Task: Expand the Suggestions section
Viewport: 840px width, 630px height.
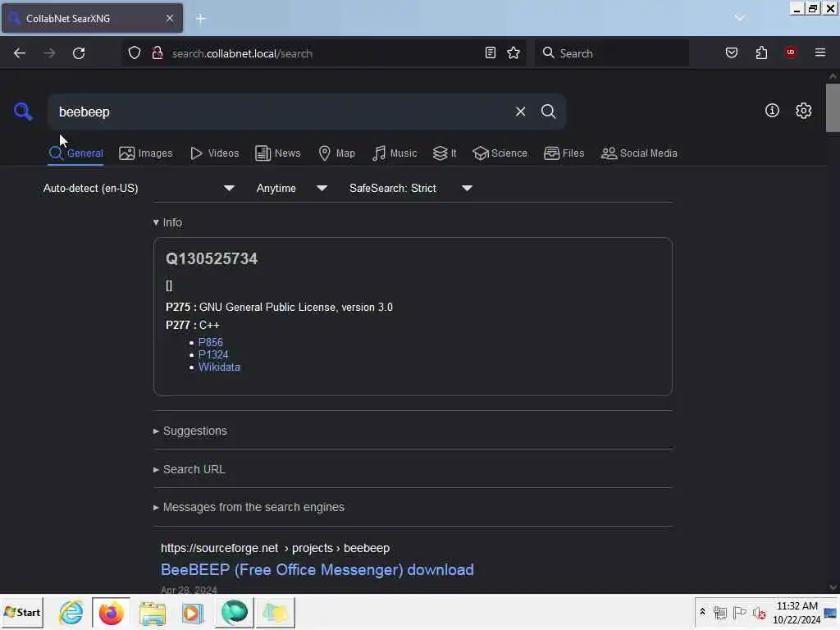Action: 190,431
